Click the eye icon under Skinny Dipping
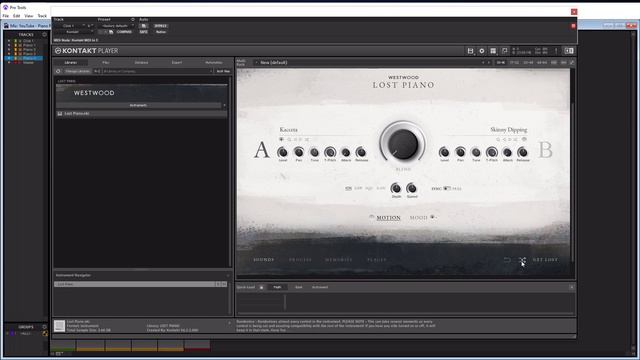Screen dimensions: 640x360 524,139
